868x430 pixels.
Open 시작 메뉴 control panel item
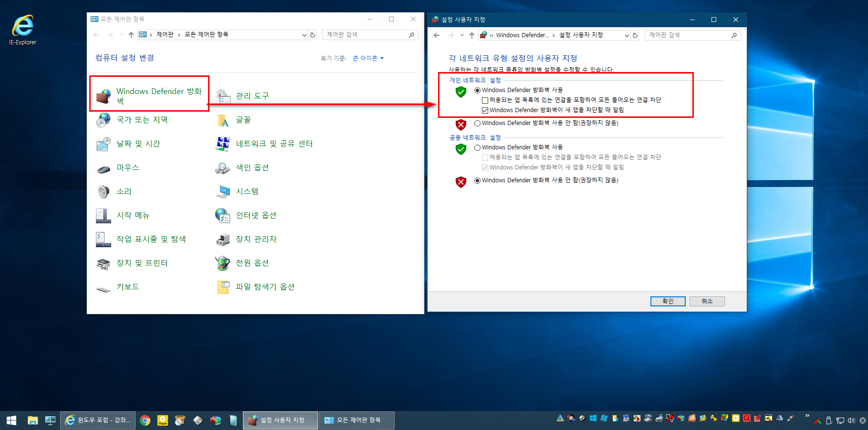123,215
